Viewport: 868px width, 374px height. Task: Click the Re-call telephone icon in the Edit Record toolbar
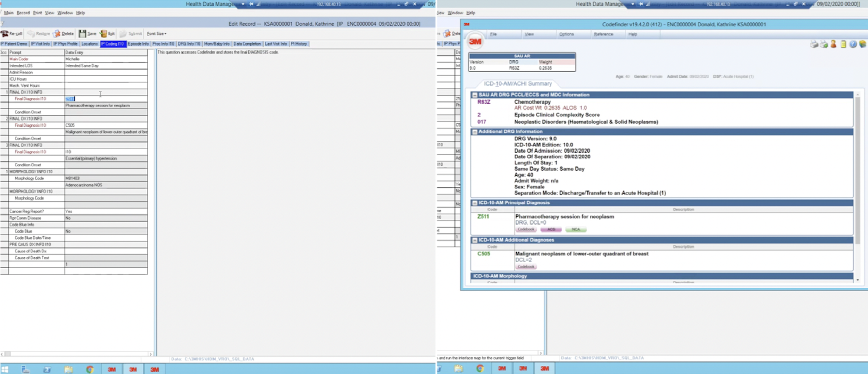click(x=5, y=34)
